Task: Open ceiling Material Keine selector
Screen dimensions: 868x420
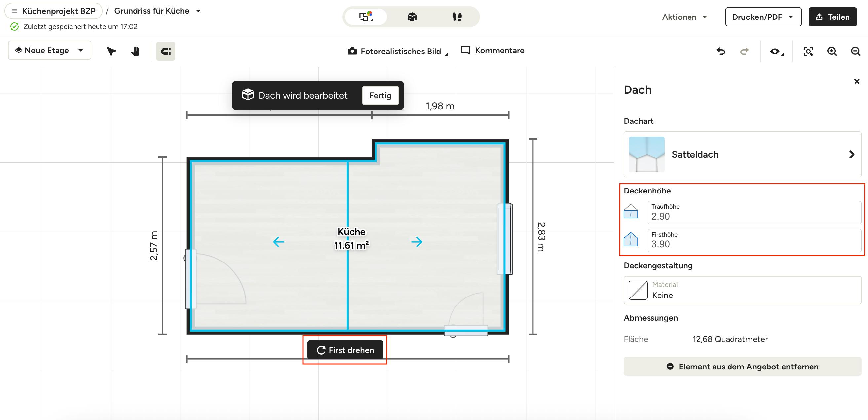Action: pos(742,290)
